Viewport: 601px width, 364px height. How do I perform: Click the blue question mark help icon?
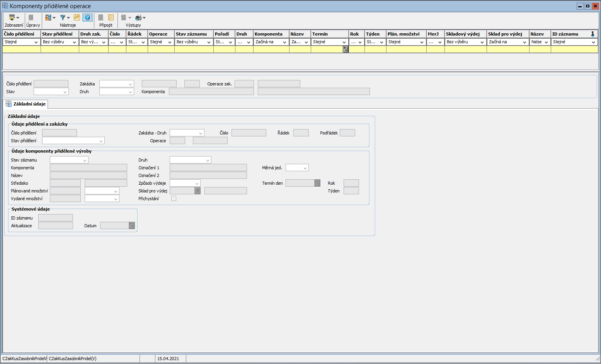tap(88, 17)
